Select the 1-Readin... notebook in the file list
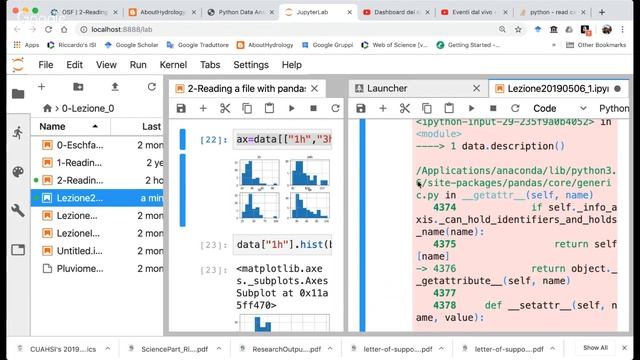The height and width of the screenshot is (360, 640). pyautogui.click(x=97, y=162)
